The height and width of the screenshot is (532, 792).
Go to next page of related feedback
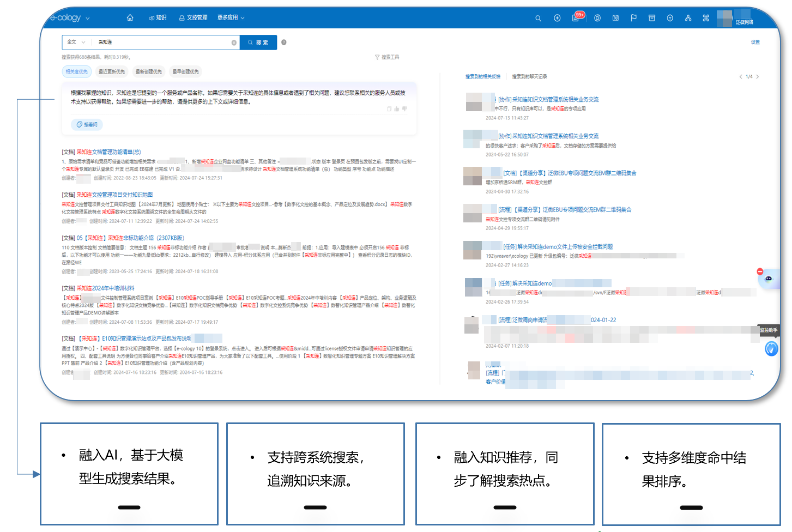[x=758, y=77]
